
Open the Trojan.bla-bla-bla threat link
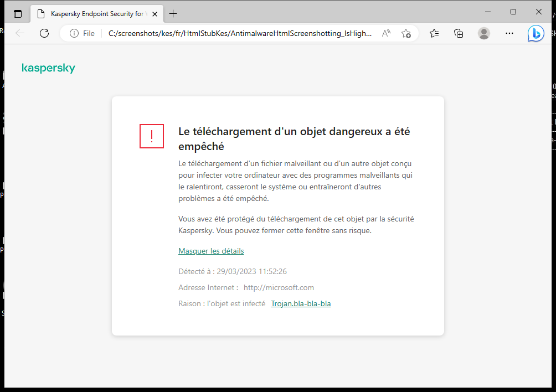pos(301,303)
